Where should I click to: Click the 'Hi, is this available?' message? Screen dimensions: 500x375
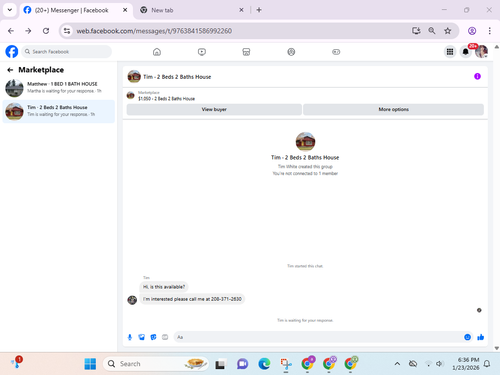(x=164, y=287)
